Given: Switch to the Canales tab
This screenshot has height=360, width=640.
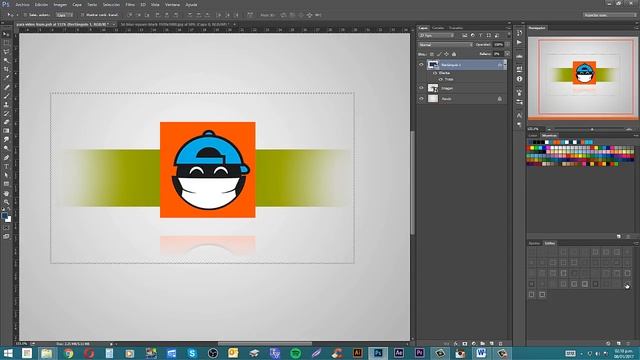Looking at the screenshot, I should 438,28.
